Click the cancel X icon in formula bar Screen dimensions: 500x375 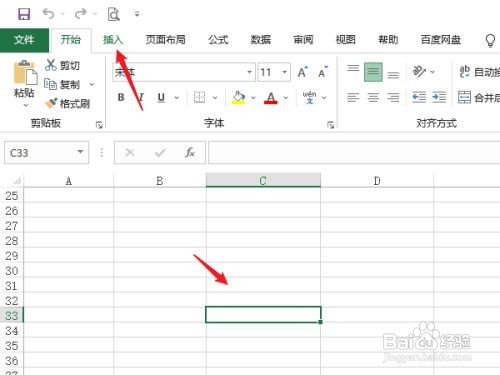(130, 153)
